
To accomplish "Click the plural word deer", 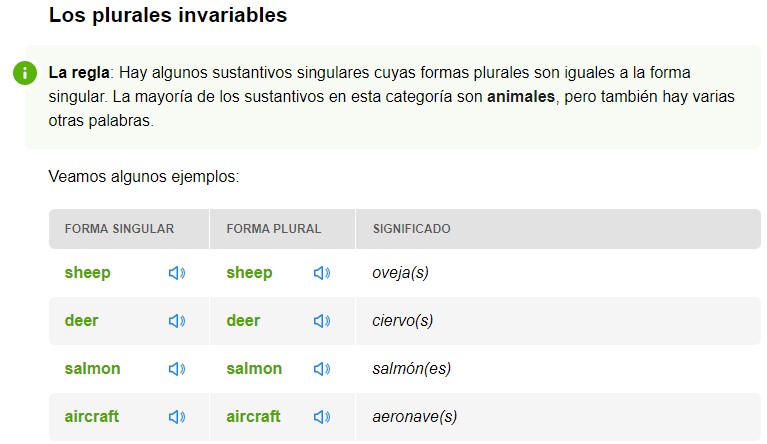I will coord(243,320).
